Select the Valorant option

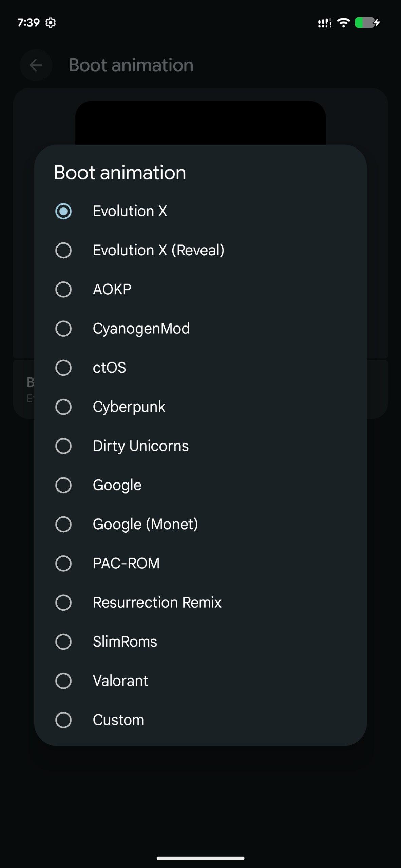[x=63, y=681]
